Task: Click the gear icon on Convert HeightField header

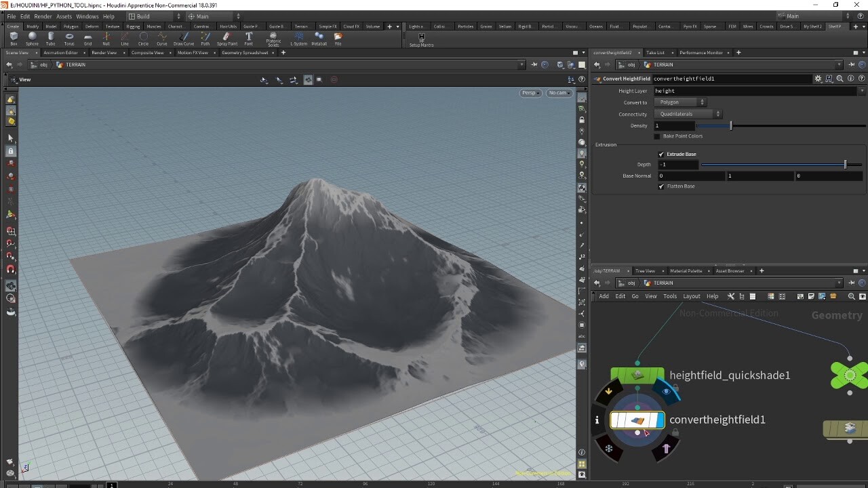Action: coord(818,79)
